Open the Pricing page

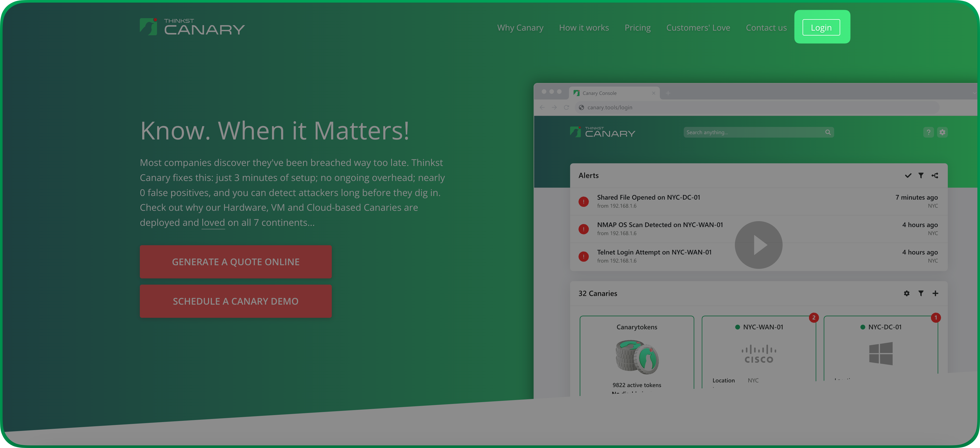pyautogui.click(x=637, y=28)
